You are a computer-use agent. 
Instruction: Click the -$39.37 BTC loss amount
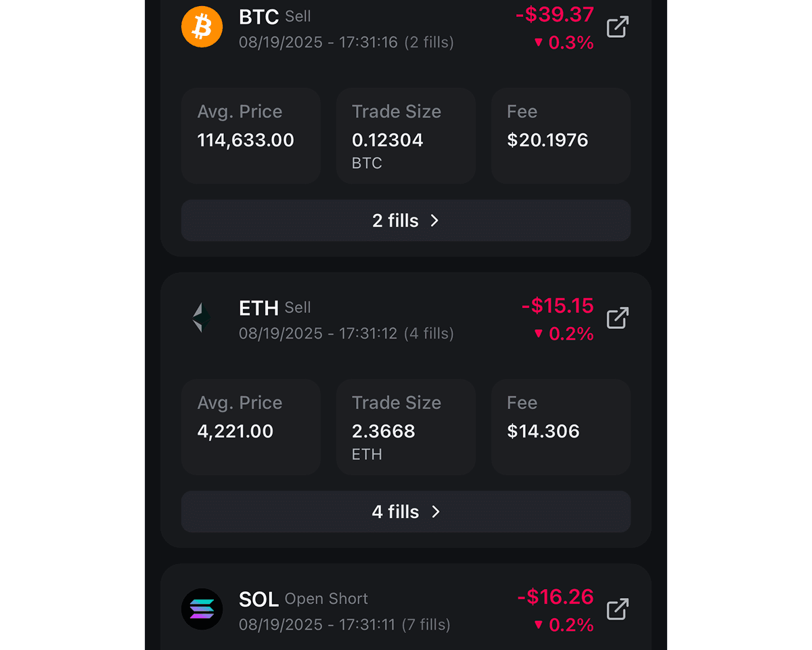click(555, 14)
